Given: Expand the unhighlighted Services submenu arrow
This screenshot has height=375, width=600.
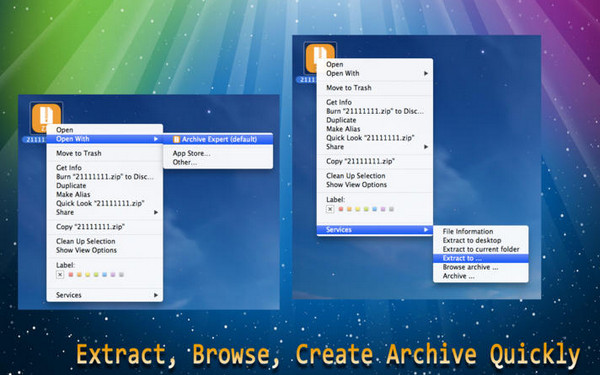Looking at the screenshot, I should (156, 295).
